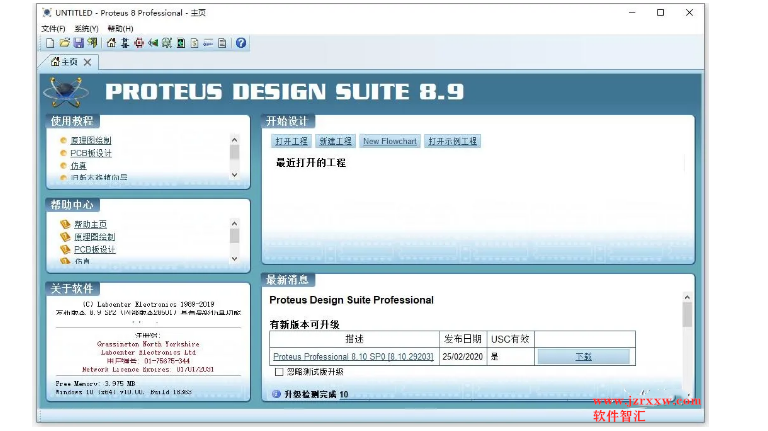This screenshot has height=431, width=768.
Task: Open a project with the folder icon
Action: click(x=64, y=43)
